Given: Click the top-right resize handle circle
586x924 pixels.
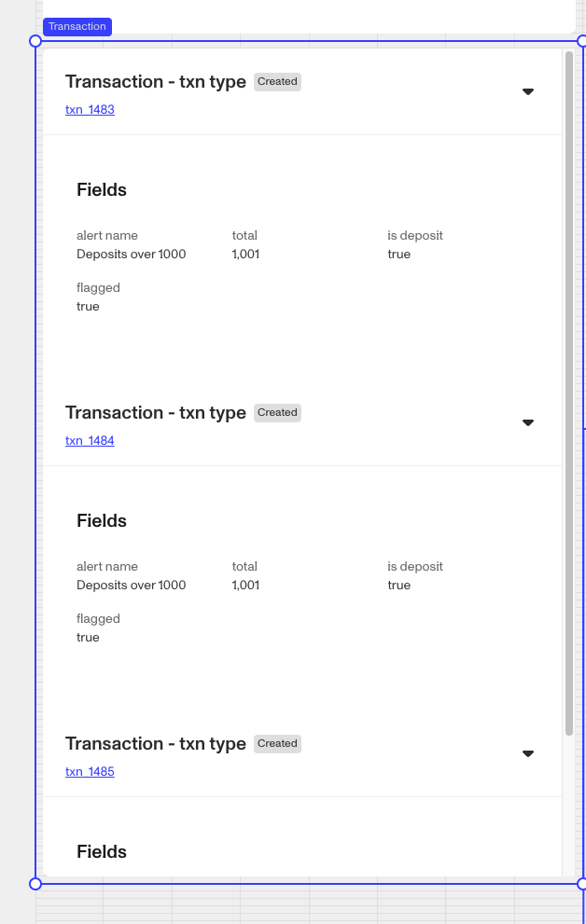Looking at the screenshot, I should tap(582, 41).
